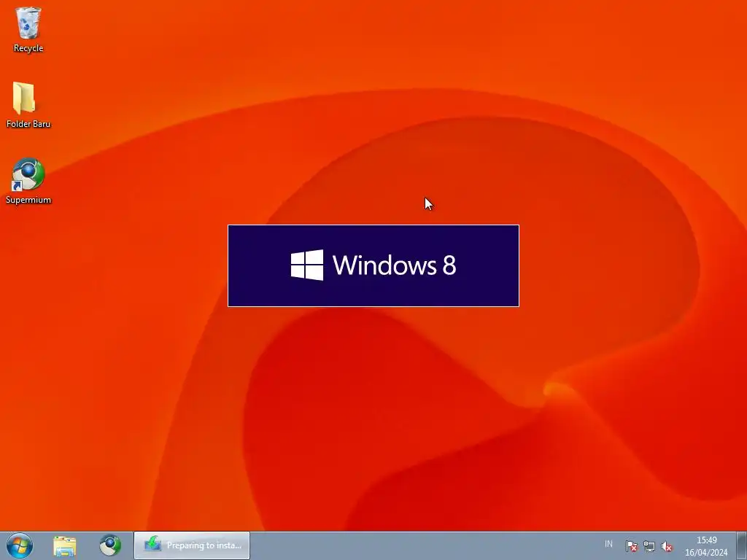Screen dimensions: 747x560
Task: Select the Supermium desktop shortcut
Action: [x=28, y=181]
